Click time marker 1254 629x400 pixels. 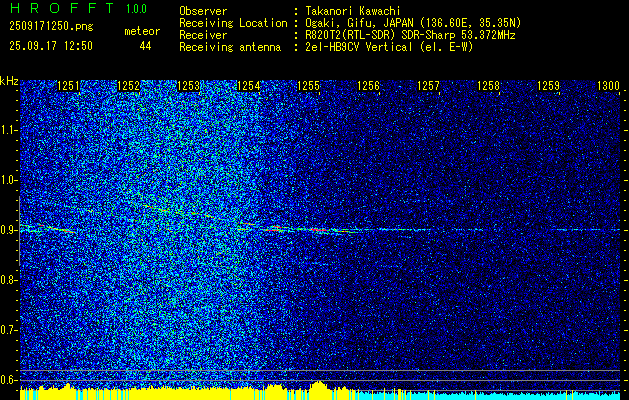coord(248,86)
